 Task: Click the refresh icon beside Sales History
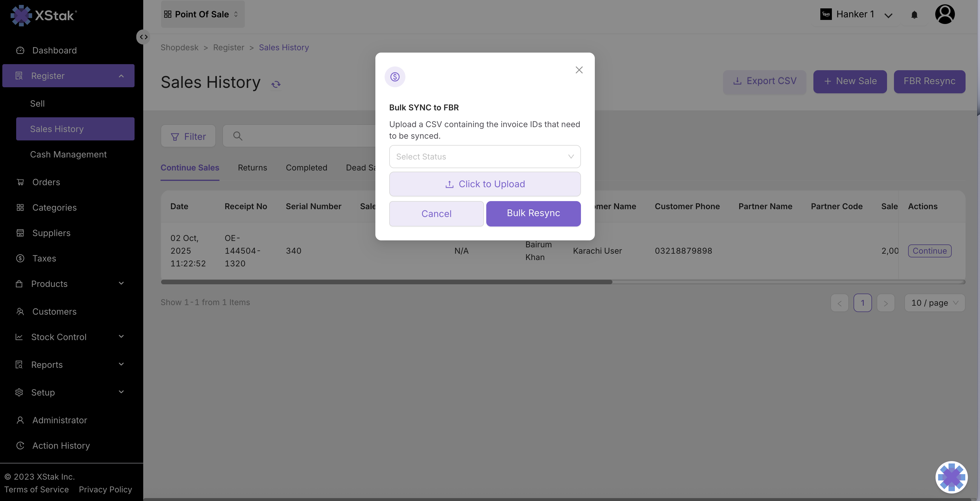coord(276,84)
